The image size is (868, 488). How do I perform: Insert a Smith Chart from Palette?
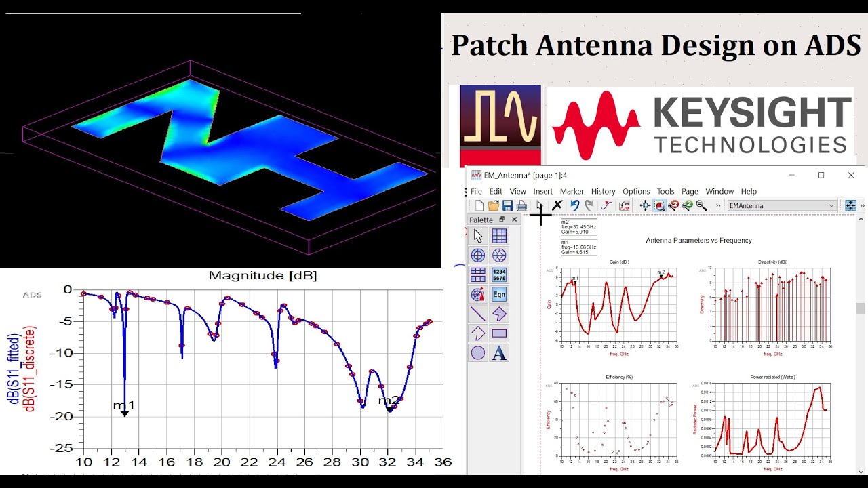tap(499, 256)
